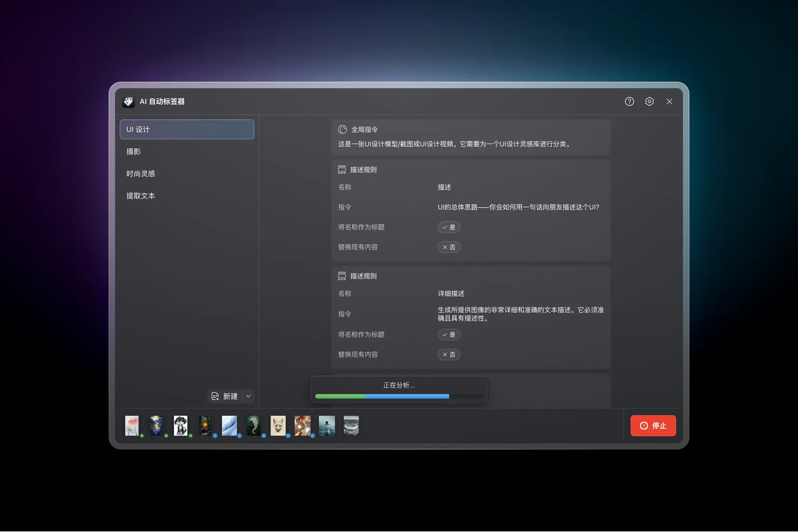Switch to the 摄影 category
Screen dimensions: 798x532
(133, 151)
